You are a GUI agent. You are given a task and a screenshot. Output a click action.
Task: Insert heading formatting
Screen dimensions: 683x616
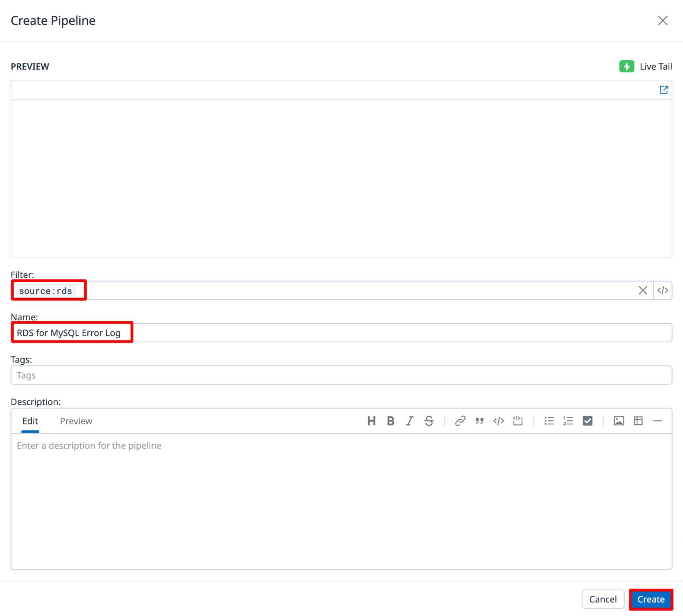[371, 421]
